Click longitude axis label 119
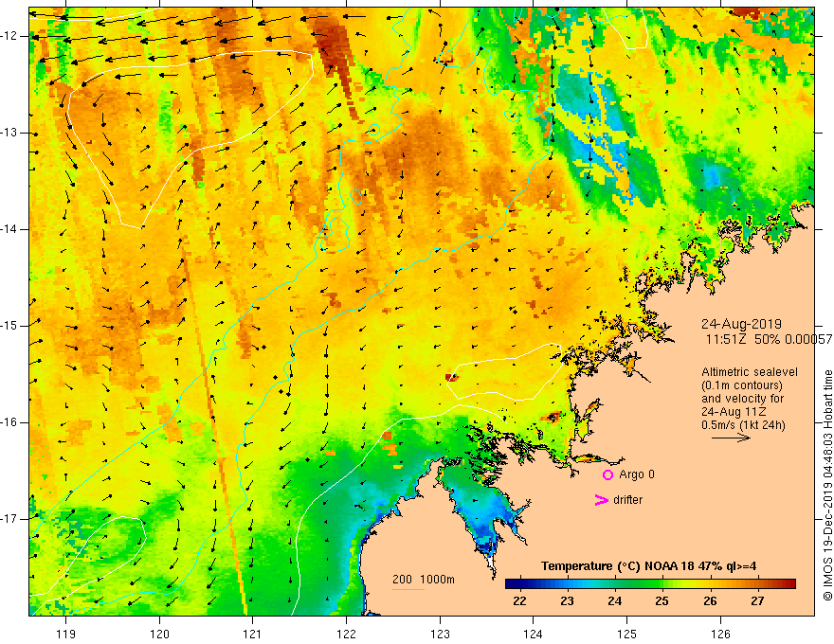The image size is (834, 644). pos(66,634)
